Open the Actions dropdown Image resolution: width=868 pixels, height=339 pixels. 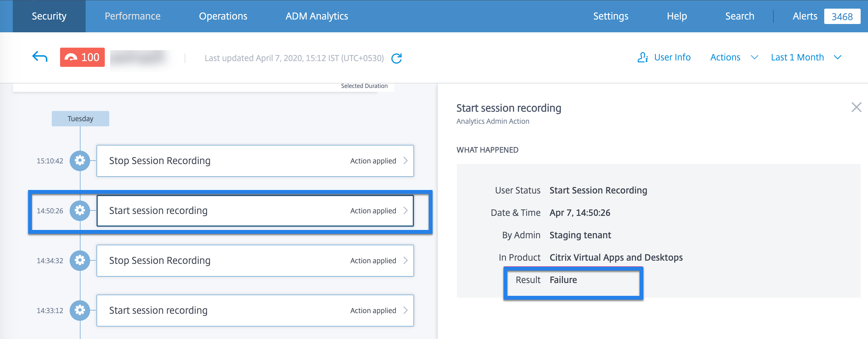(x=734, y=57)
